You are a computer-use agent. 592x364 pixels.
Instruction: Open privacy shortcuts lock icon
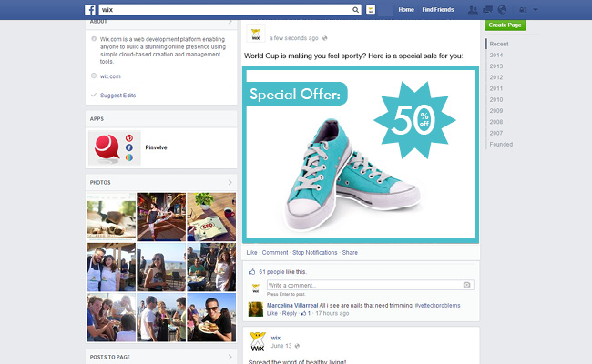[523, 10]
